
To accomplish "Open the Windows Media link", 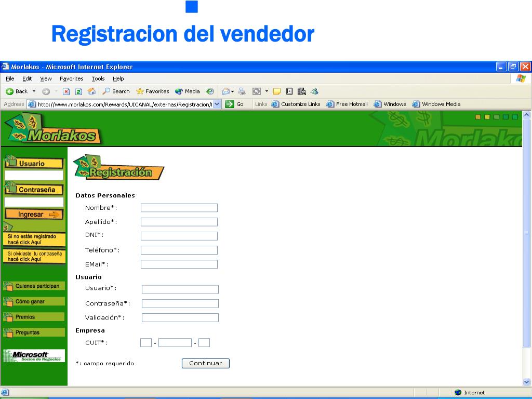I will click(436, 104).
